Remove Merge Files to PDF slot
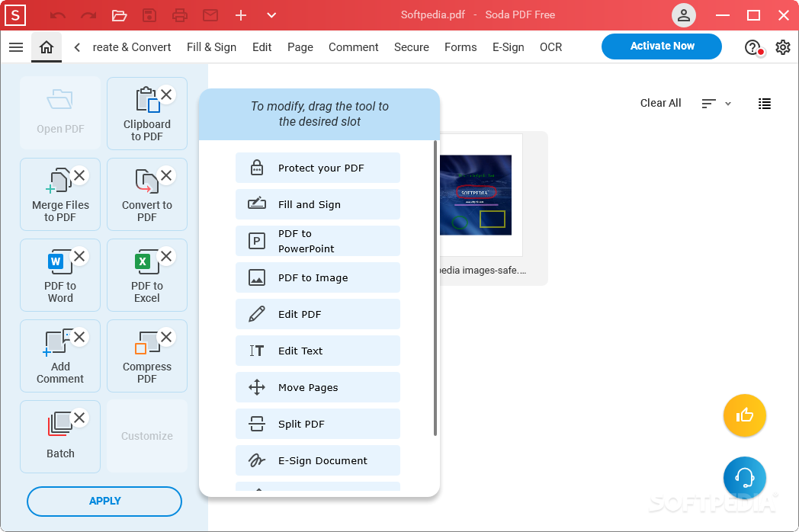The width and height of the screenshot is (799, 532). (x=79, y=175)
